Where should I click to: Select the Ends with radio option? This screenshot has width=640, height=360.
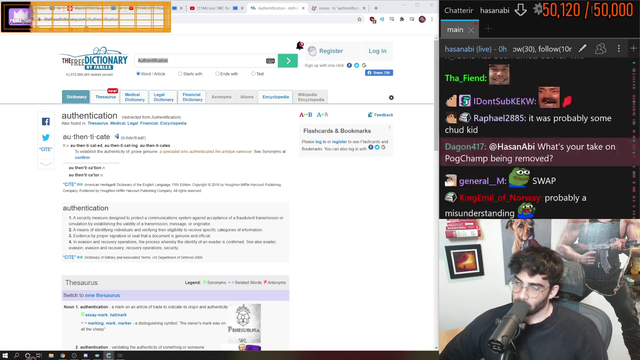coord(217,74)
